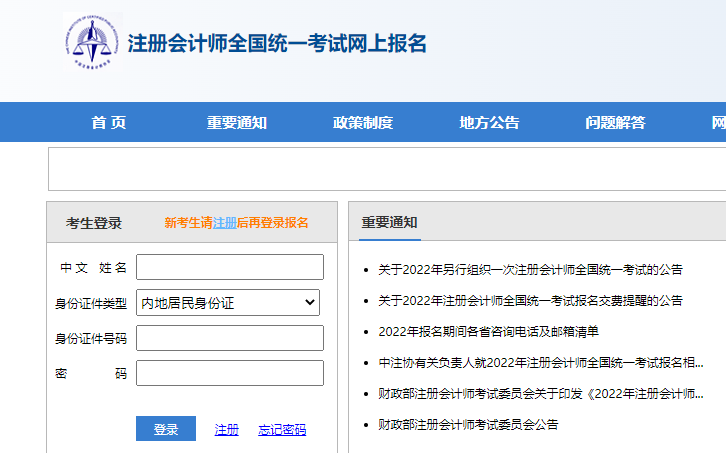
Task: Select 地方公告 in the top navigation
Action: [489, 123]
